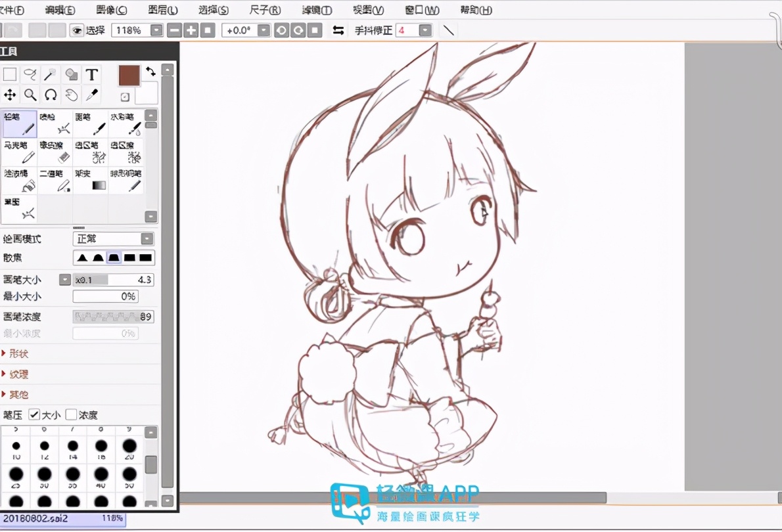This screenshot has width=782, height=532.
Task: Choose the 油漆桶 paint bucket tool
Action: 19,181
